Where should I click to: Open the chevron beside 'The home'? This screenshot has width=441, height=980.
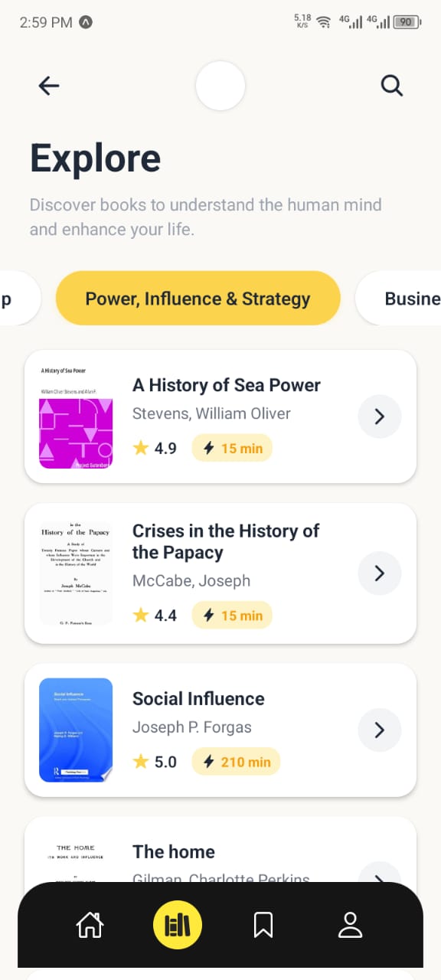coord(379,880)
